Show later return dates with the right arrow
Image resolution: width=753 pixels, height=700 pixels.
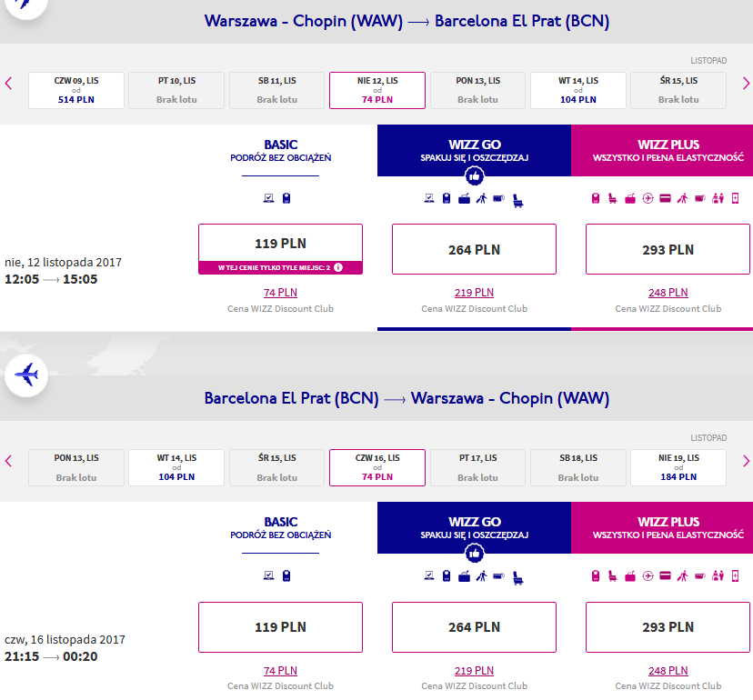746,461
